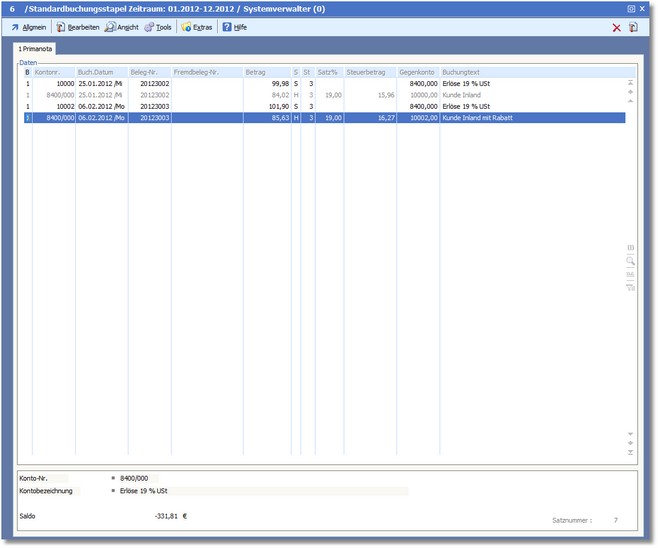Jump to first record using top arrow

click(630, 82)
